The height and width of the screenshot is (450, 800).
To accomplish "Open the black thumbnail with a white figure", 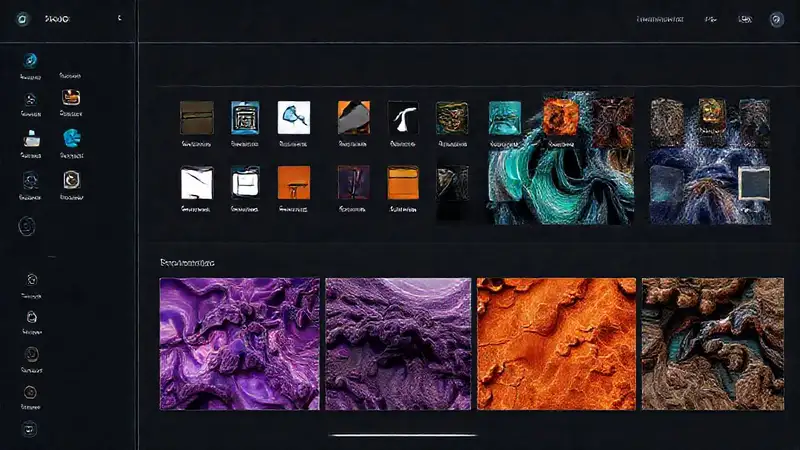I will [403, 117].
